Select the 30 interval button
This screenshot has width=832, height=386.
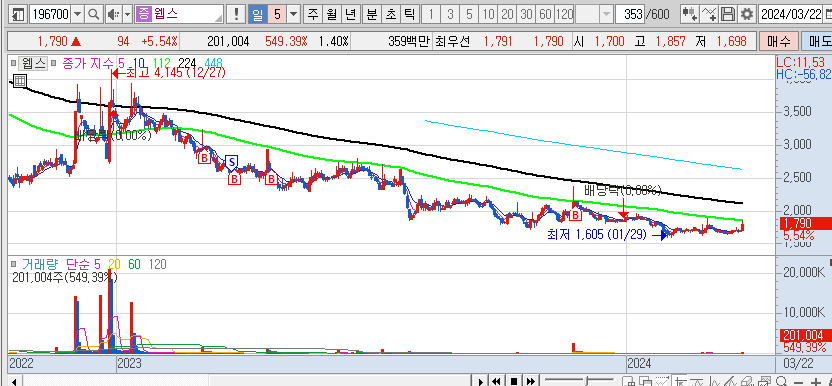pos(527,14)
